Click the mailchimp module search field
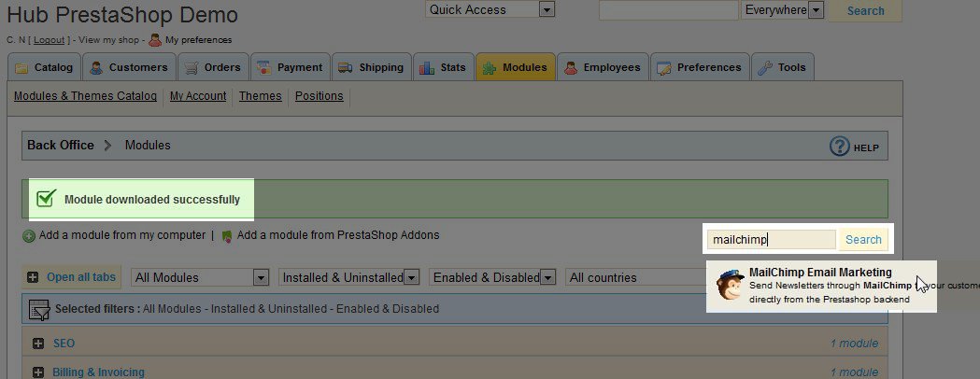This screenshot has height=379, width=980. coord(771,240)
